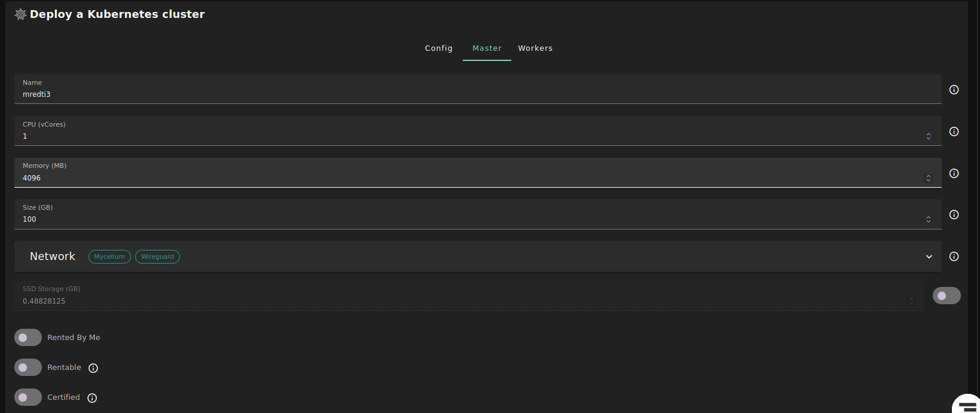Click the info icon beside CPU field
This screenshot has width=980, height=413.
click(954, 131)
